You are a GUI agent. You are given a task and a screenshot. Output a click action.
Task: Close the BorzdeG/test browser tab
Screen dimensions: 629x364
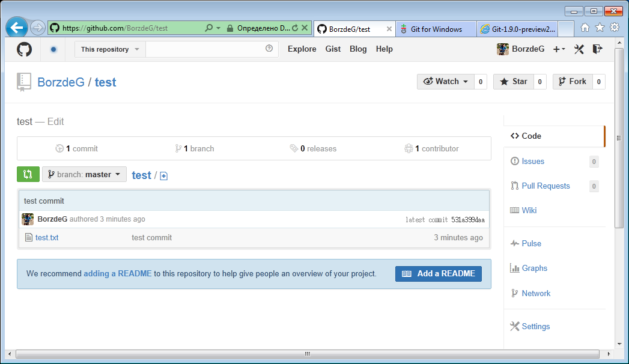[389, 29]
